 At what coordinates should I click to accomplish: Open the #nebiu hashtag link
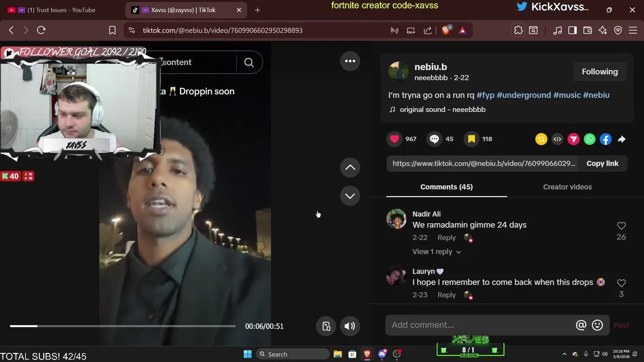(x=596, y=95)
